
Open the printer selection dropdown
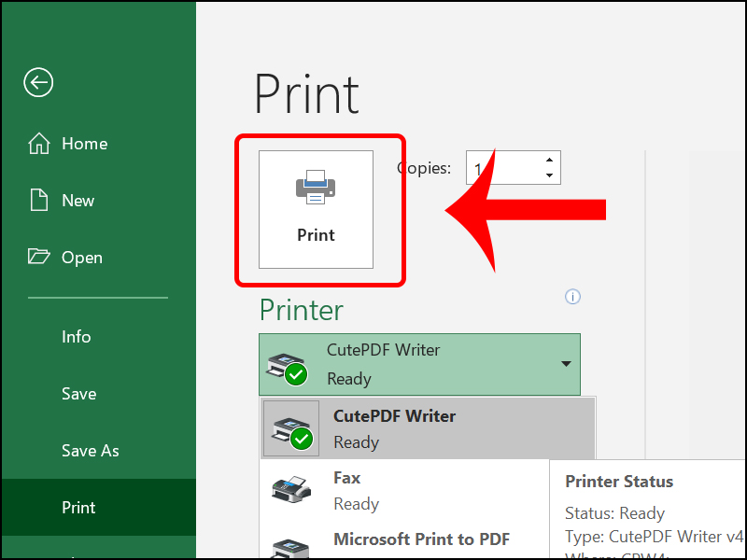[566, 364]
